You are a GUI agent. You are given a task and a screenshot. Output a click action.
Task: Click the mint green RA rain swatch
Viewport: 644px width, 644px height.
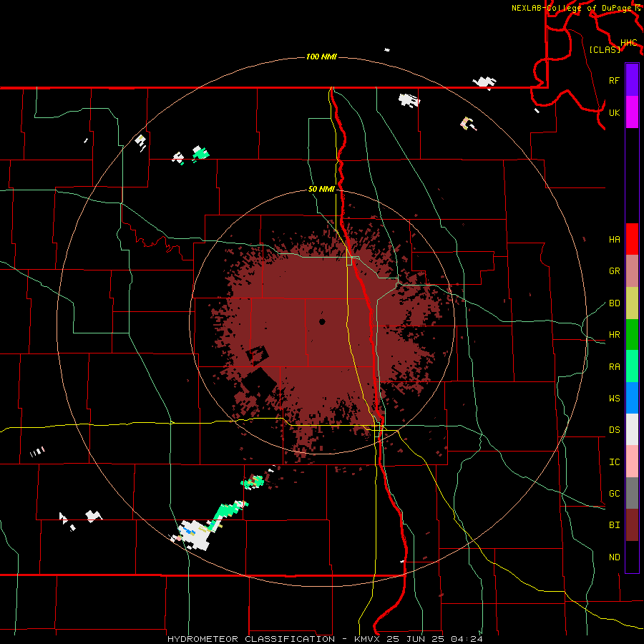tap(632, 366)
